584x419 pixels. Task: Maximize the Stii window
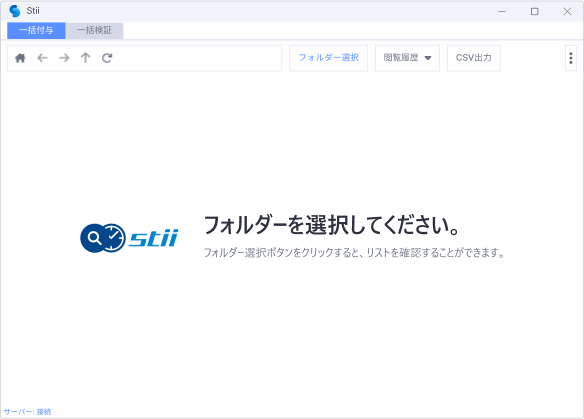click(x=534, y=12)
